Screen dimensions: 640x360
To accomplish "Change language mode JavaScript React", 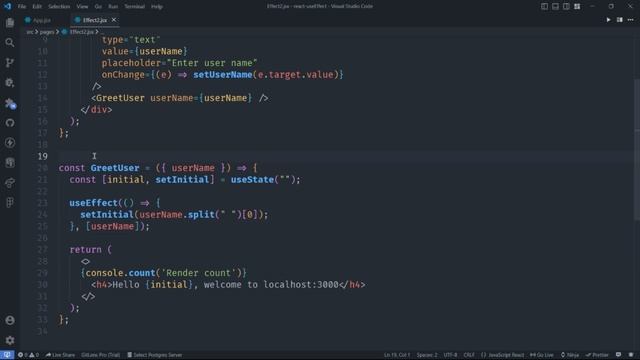I will (x=502, y=355).
